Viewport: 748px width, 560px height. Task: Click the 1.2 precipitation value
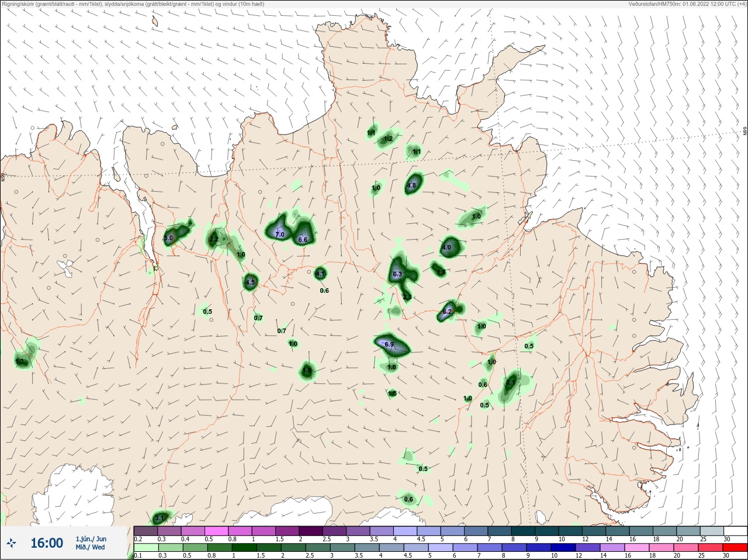pos(388,139)
